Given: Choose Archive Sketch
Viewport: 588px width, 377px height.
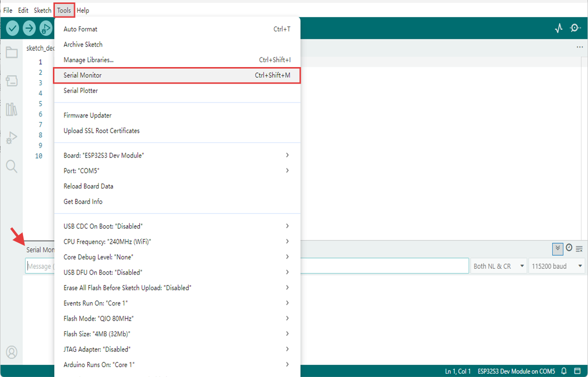Looking at the screenshot, I should (x=177, y=45).
